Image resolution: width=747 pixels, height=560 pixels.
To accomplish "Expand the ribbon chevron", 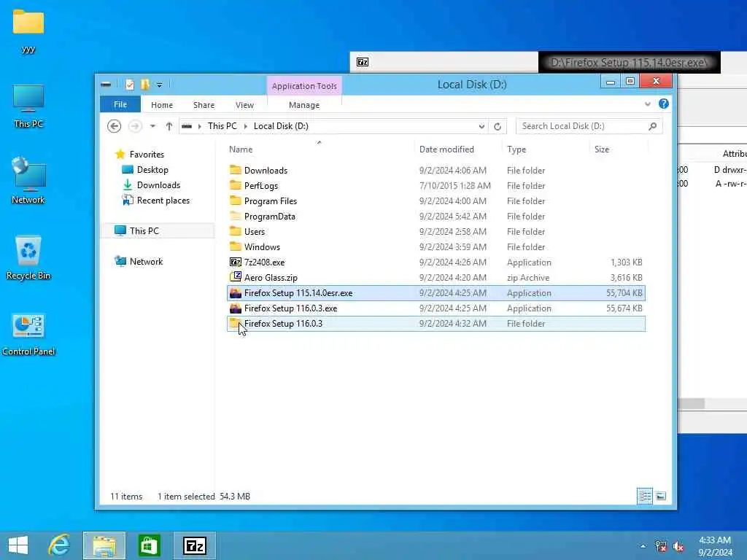I will (648, 104).
